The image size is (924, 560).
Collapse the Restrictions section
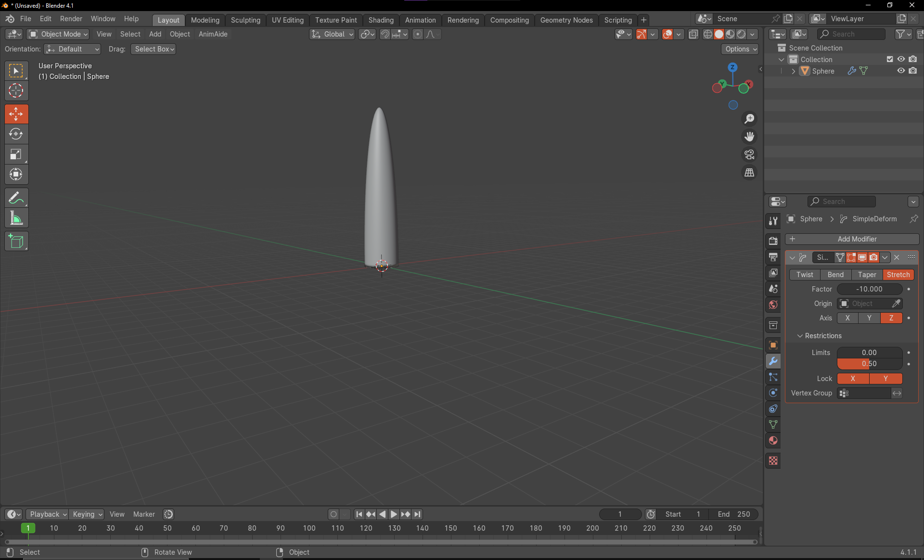pyautogui.click(x=800, y=336)
